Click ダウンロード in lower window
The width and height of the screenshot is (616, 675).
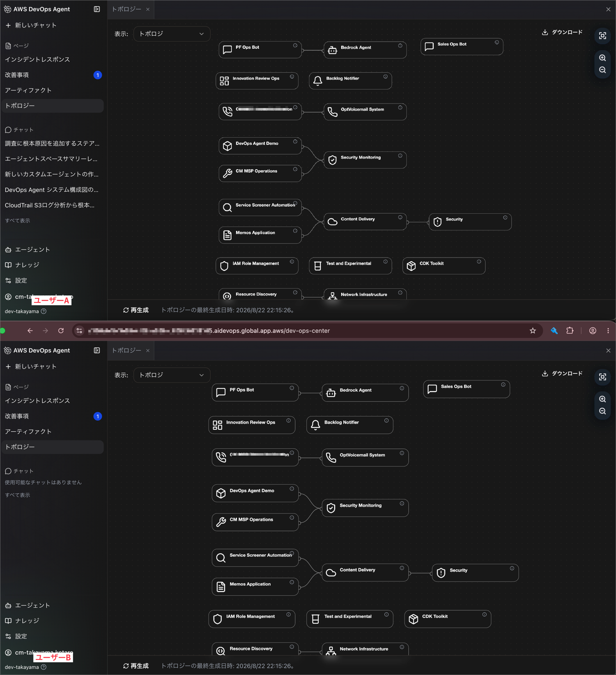(562, 373)
